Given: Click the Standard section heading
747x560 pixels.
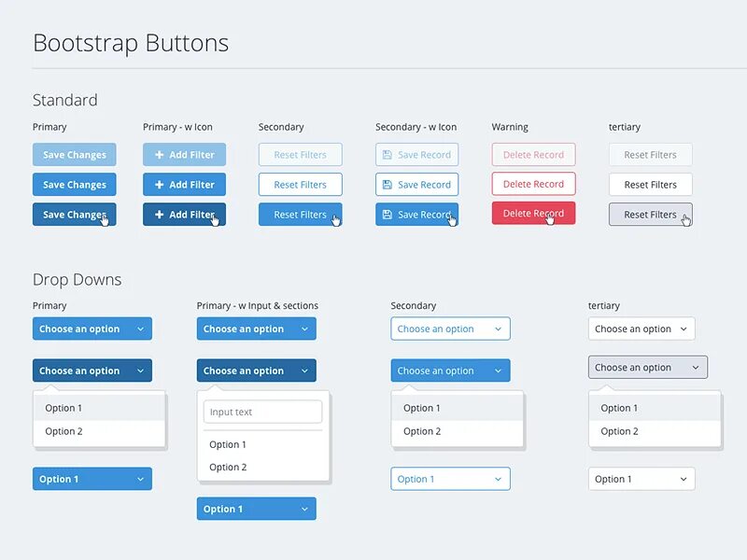Looking at the screenshot, I should (64, 100).
